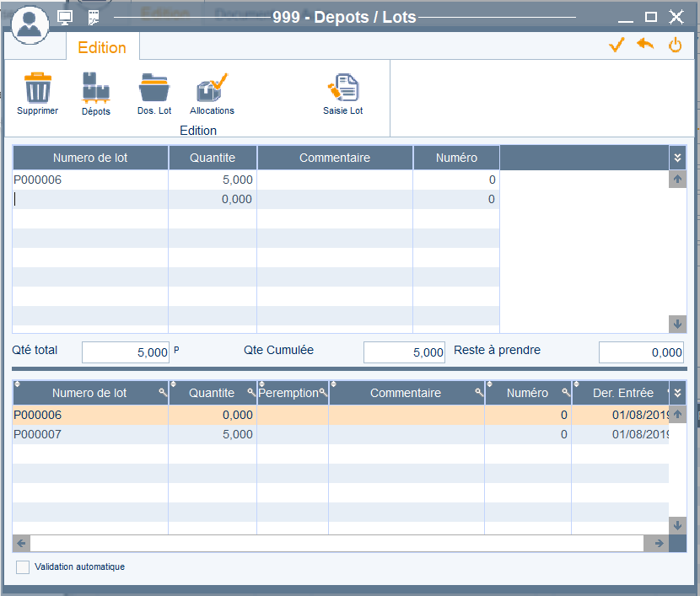Select highlighted P000006 row in lower grid
Viewport: 700px width, 596px height.
point(341,415)
